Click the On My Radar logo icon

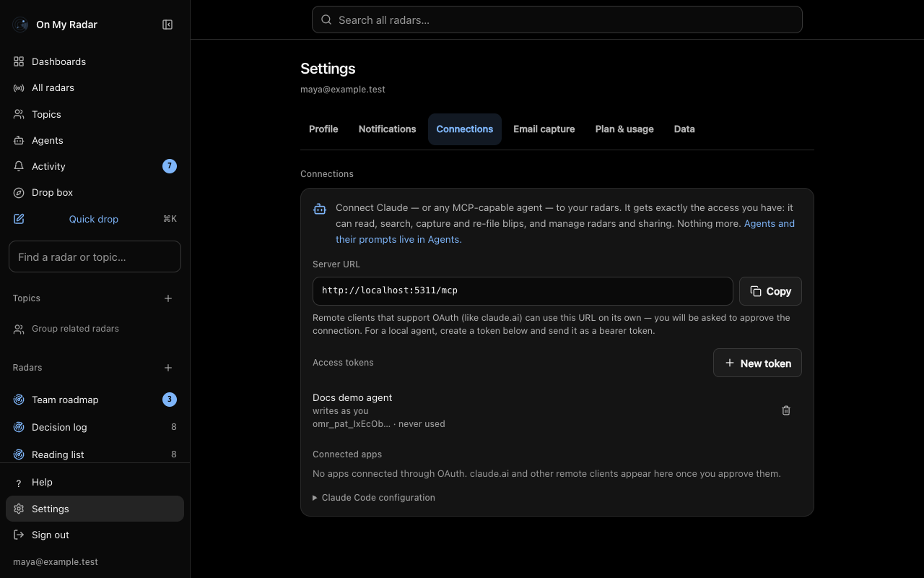click(x=20, y=25)
